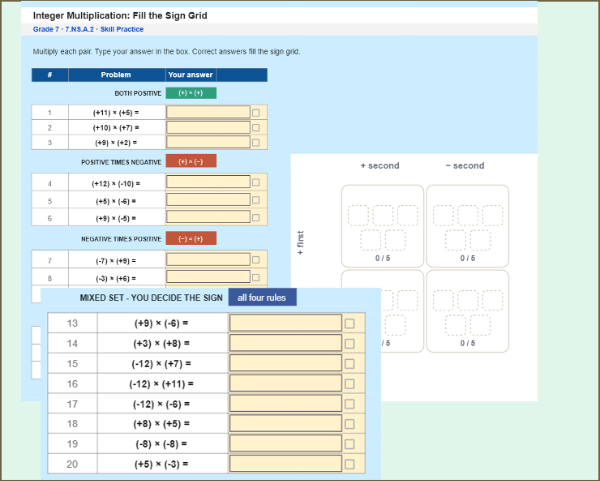Tick the checkbox beside problem 4

(x=256, y=183)
